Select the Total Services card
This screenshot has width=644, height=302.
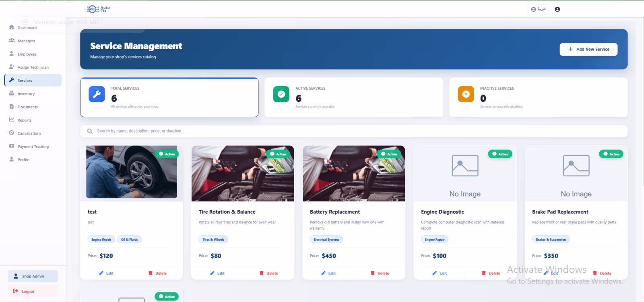pyautogui.click(x=169, y=97)
